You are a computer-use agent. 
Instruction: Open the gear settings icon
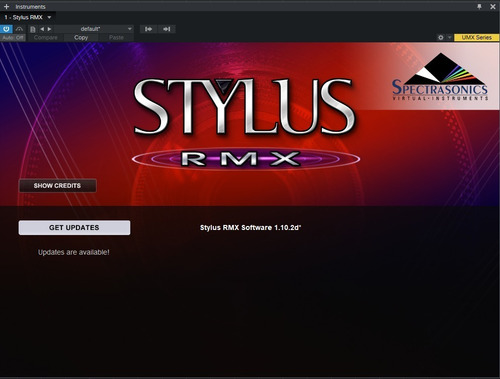pos(441,37)
